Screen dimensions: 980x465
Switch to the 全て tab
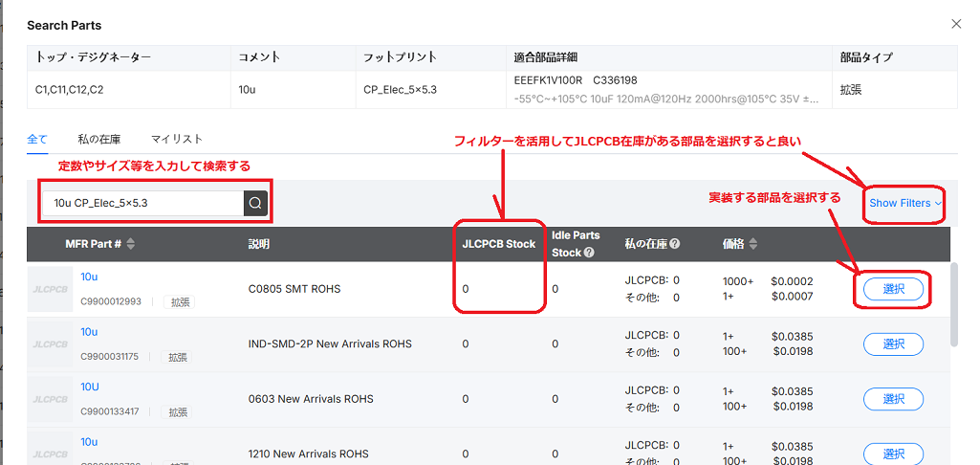[37, 139]
